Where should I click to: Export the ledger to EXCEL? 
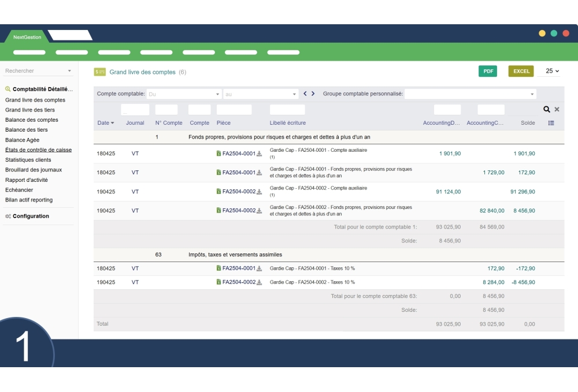(521, 70)
